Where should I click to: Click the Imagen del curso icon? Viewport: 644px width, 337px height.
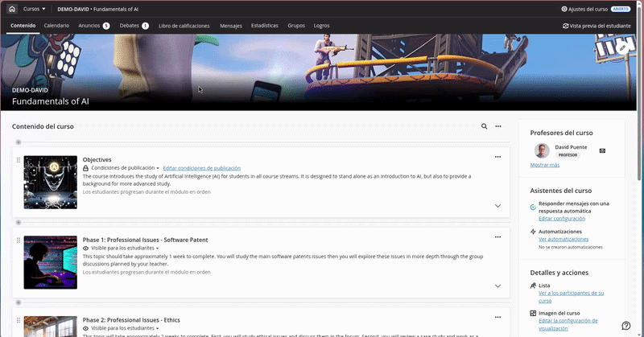coord(533,313)
